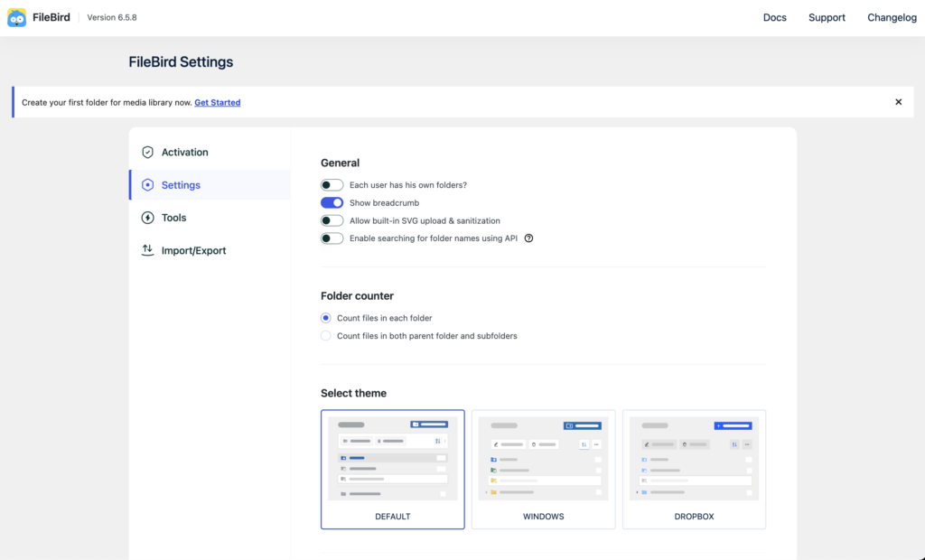
Task: Click the FileBird owl logo icon
Action: pyautogui.click(x=16, y=18)
